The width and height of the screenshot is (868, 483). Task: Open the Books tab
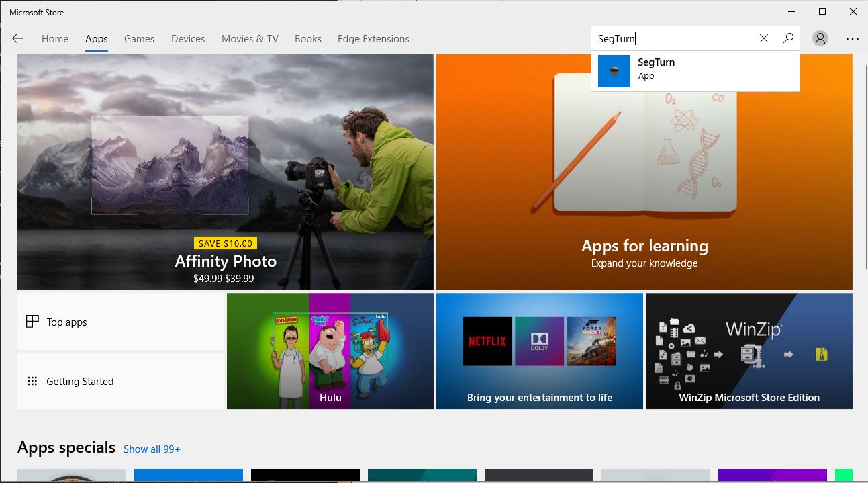point(308,39)
